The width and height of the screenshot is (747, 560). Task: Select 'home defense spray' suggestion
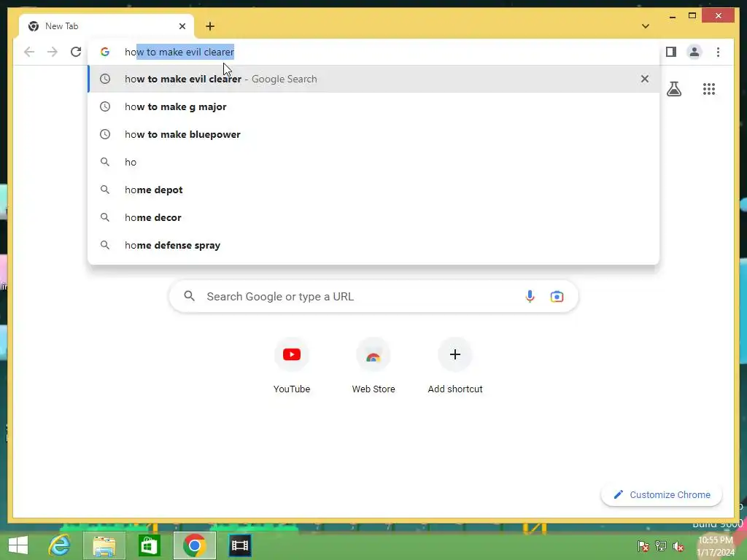click(373, 245)
